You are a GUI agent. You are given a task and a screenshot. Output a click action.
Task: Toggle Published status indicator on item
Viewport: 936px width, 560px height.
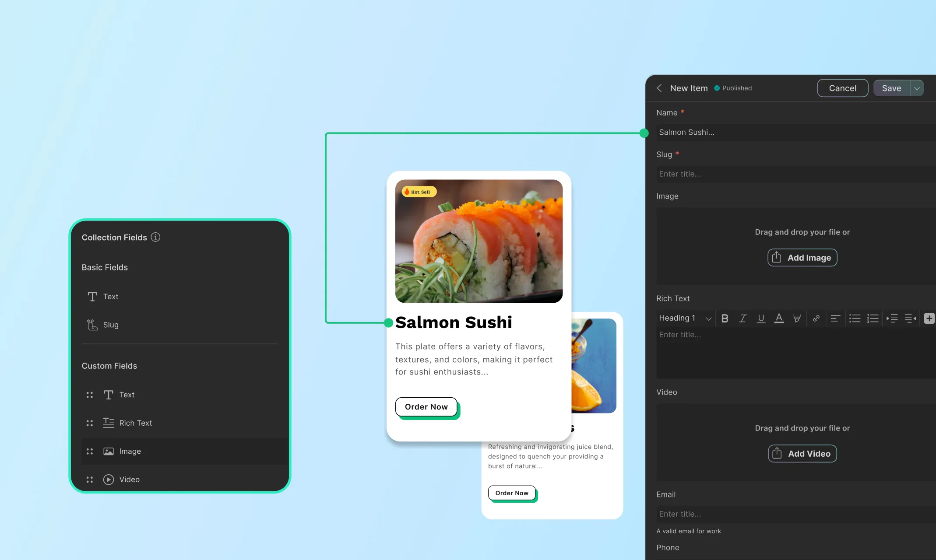point(717,87)
